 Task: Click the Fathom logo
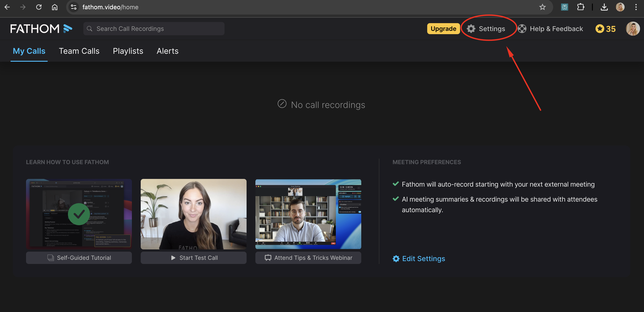41,29
